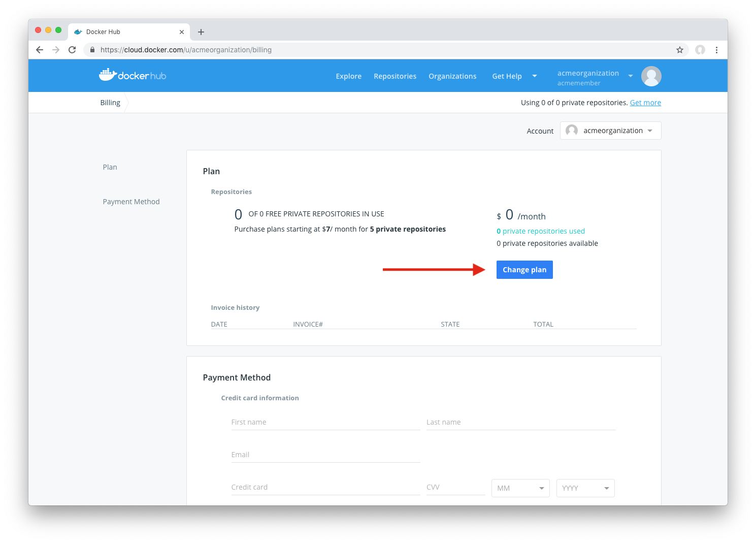Bookmark this page with the star icon
Image resolution: width=756 pixels, height=543 pixels.
680,50
